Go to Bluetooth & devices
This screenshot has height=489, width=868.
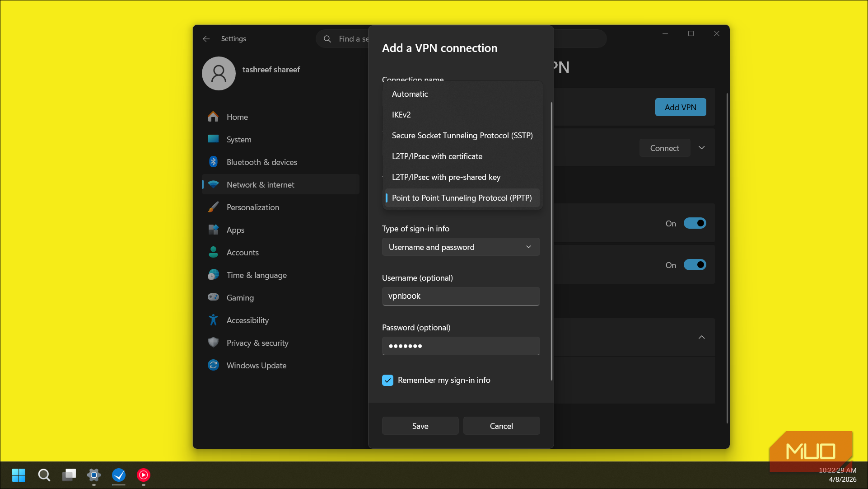click(x=280, y=162)
